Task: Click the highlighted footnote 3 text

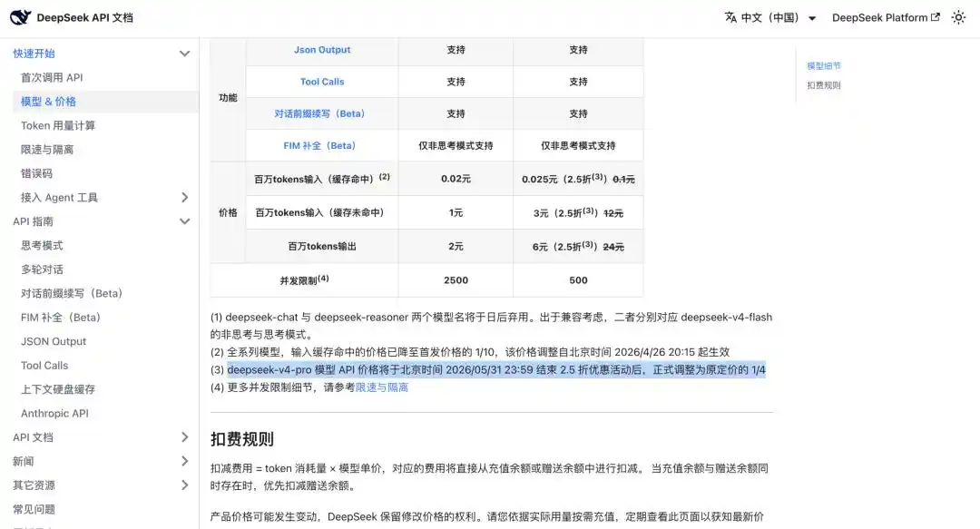Action: (495, 369)
